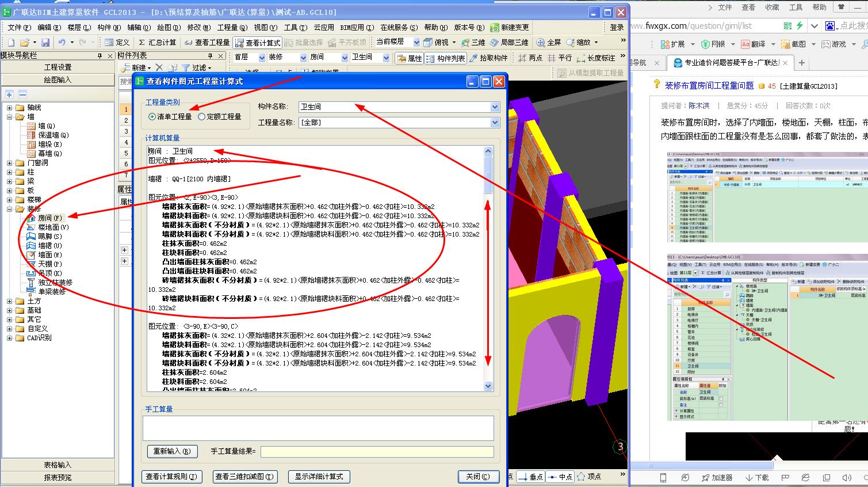Viewport: 868px width, 487px height.
Task: Click the 工程设置 panel button
Action: click(58, 67)
